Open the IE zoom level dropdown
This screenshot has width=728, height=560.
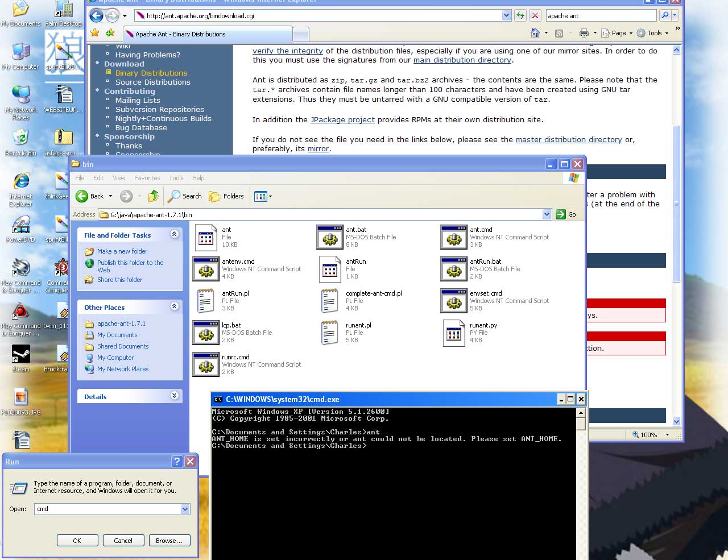(x=667, y=435)
